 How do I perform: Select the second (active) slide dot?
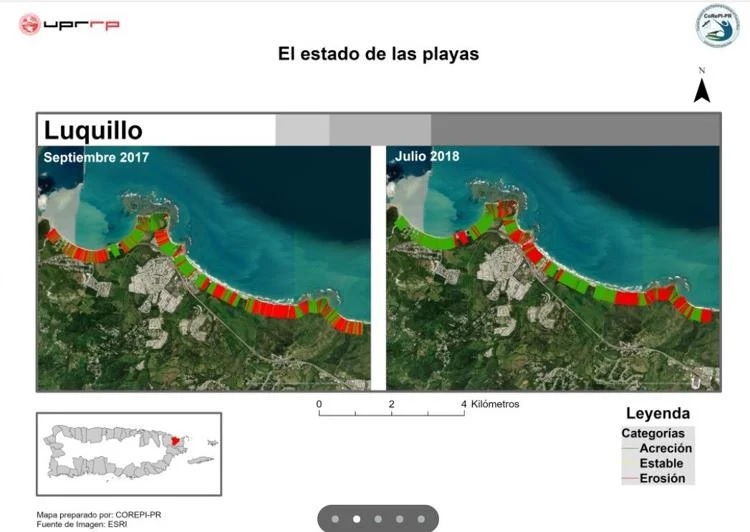coord(356,519)
